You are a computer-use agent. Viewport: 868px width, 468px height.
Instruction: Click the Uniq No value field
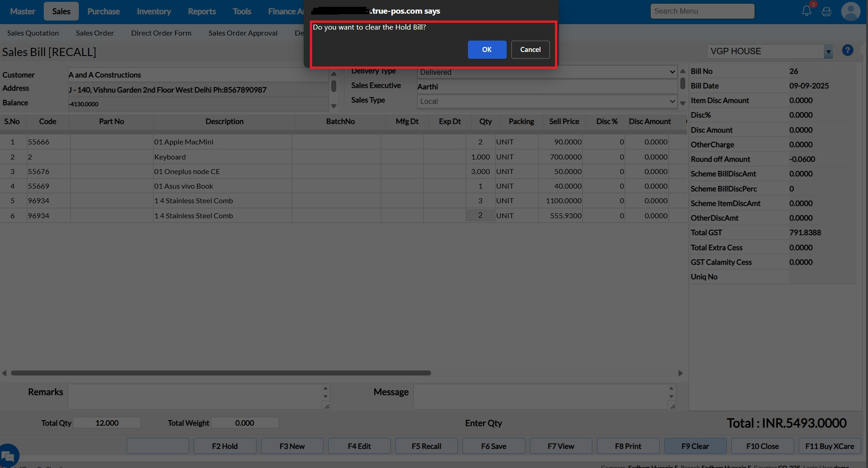(x=822, y=277)
